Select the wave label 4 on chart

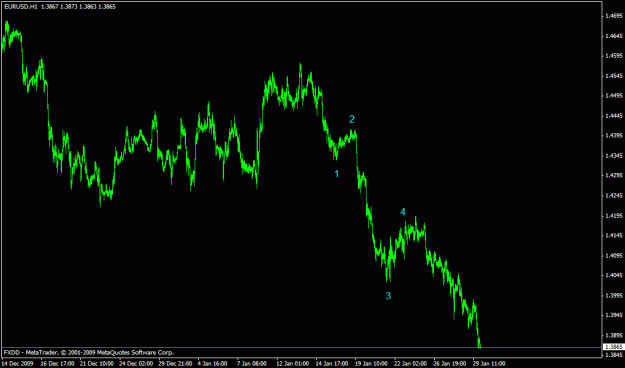pyautogui.click(x=403, y=212)
